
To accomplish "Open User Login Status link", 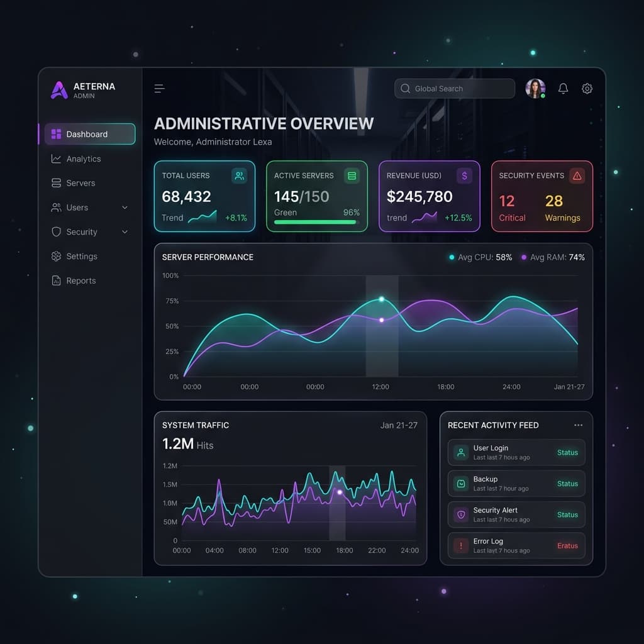I will coord(567,453).
